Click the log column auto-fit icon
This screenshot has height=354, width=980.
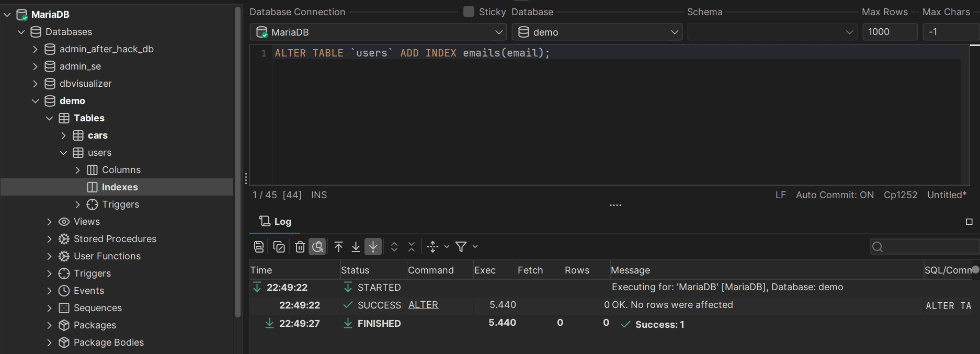[x=432, y=247]
